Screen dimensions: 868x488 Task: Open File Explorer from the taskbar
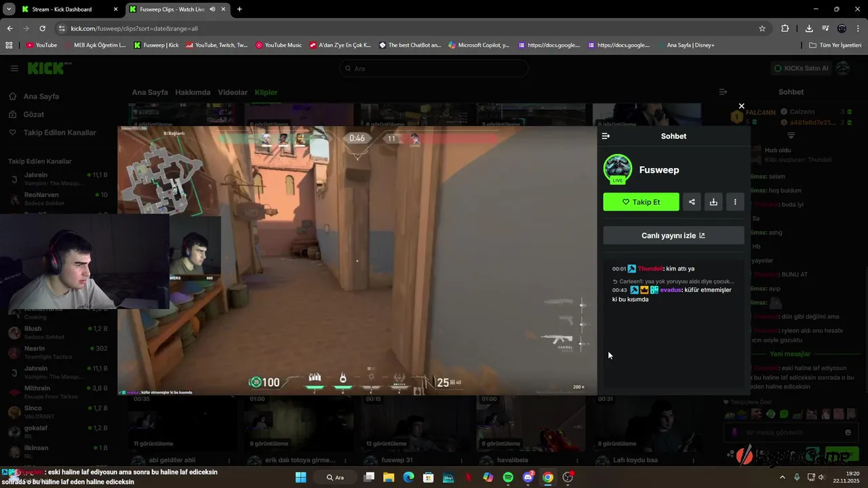coord(389,477)
